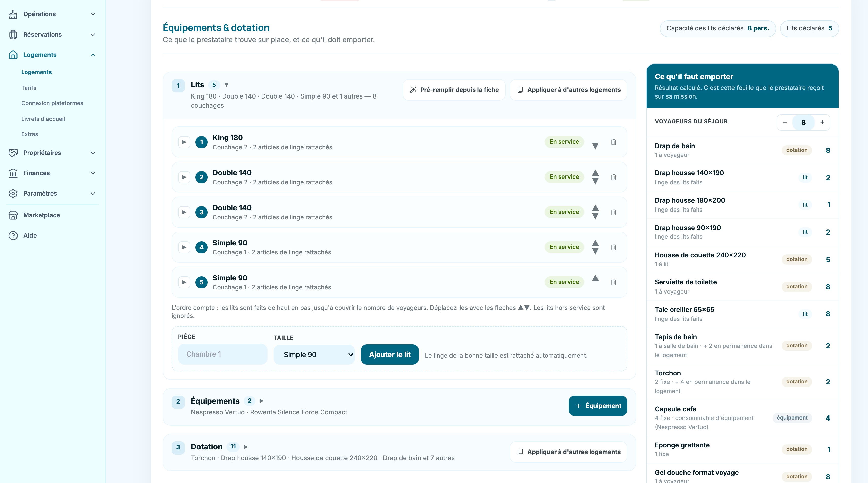Open Tarifs submenu item
Viewport: 868px width, 483px height.
(x=29, y=88)
